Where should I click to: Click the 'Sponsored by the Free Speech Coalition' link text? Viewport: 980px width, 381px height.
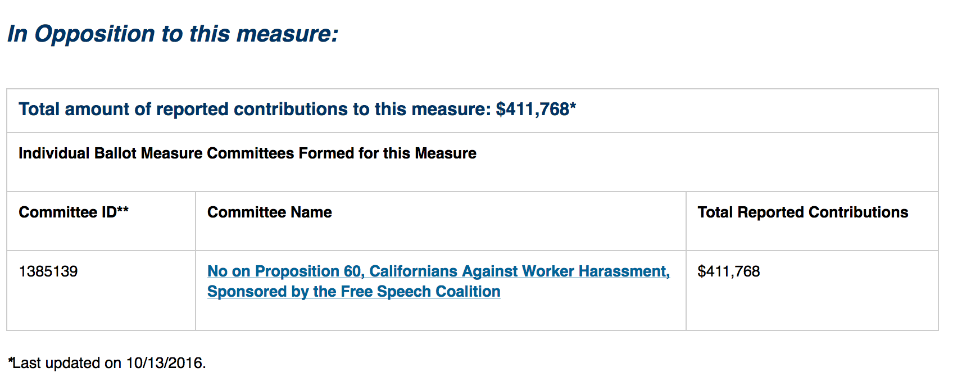[x=353, y=292]
